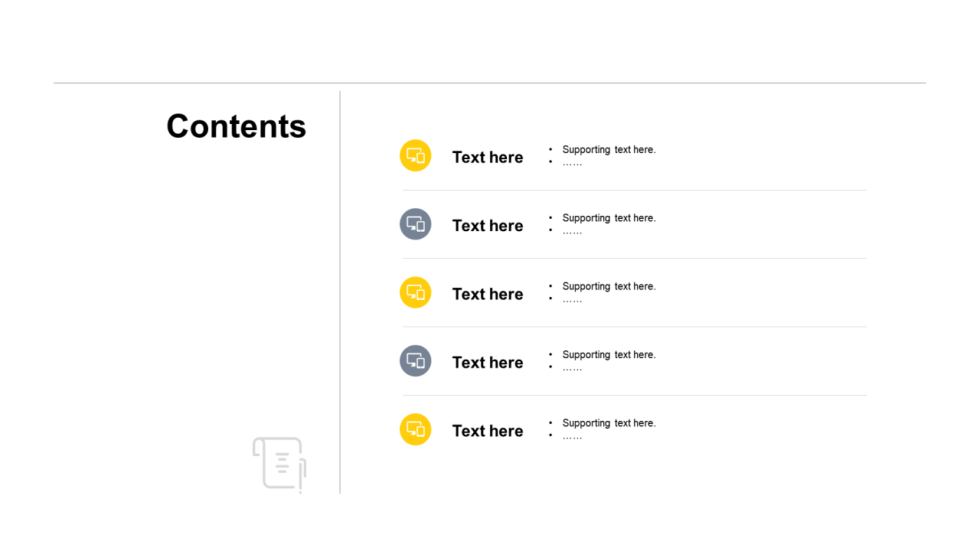Click the first yellow devices icon
Image resolution: width=980 pixels, height=551 pixels.
click(x=416, y=155)
